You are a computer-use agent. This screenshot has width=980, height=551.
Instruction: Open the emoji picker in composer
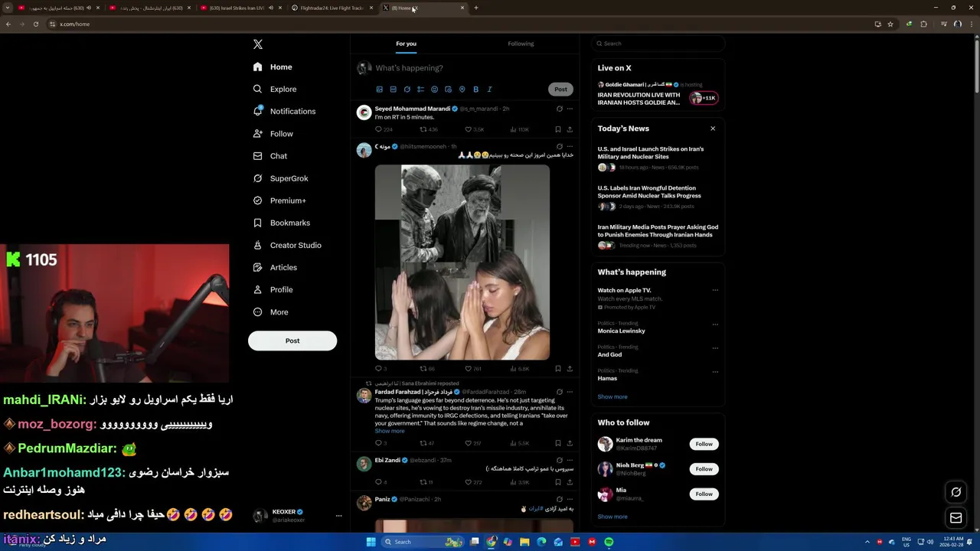(434, 90)
